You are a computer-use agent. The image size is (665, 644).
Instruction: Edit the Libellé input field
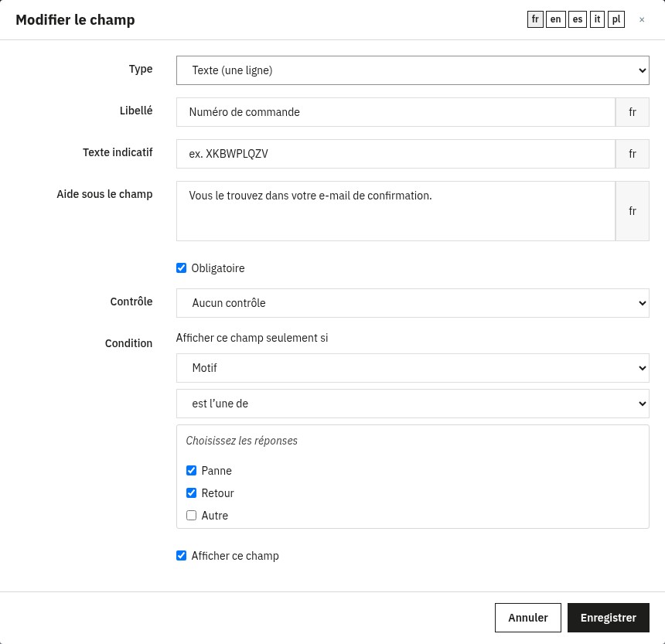(396, 112)
